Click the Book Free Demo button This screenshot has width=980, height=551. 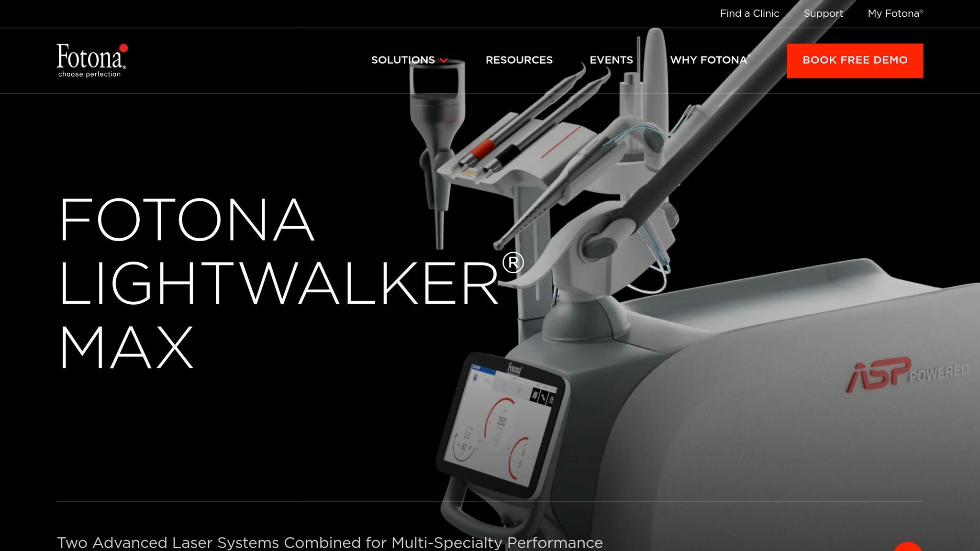[855, 60]
